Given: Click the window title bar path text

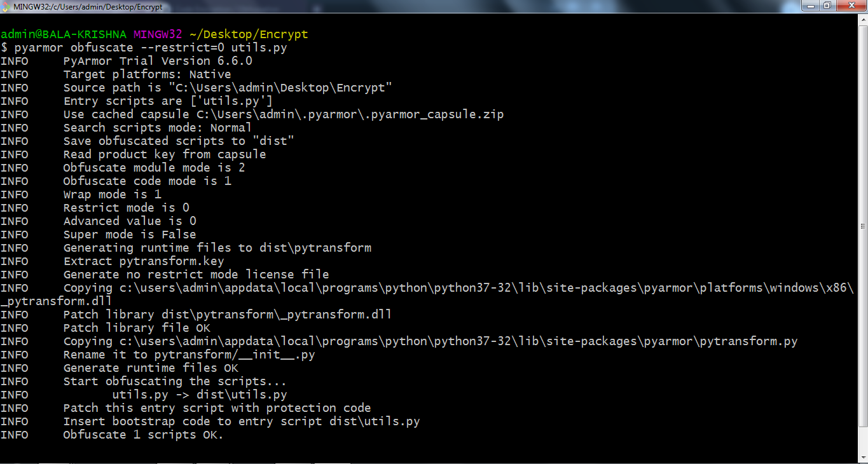Looking at the screenshot, I should (x=88, y=7).
